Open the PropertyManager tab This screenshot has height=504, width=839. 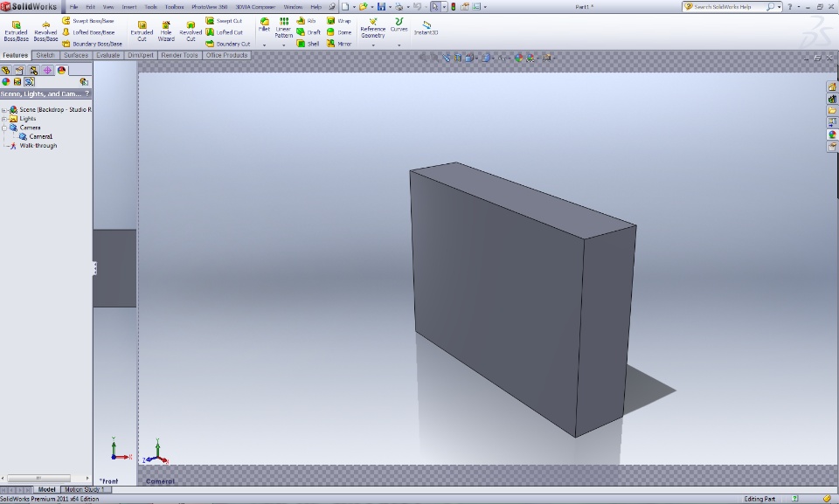pos(20,70)
